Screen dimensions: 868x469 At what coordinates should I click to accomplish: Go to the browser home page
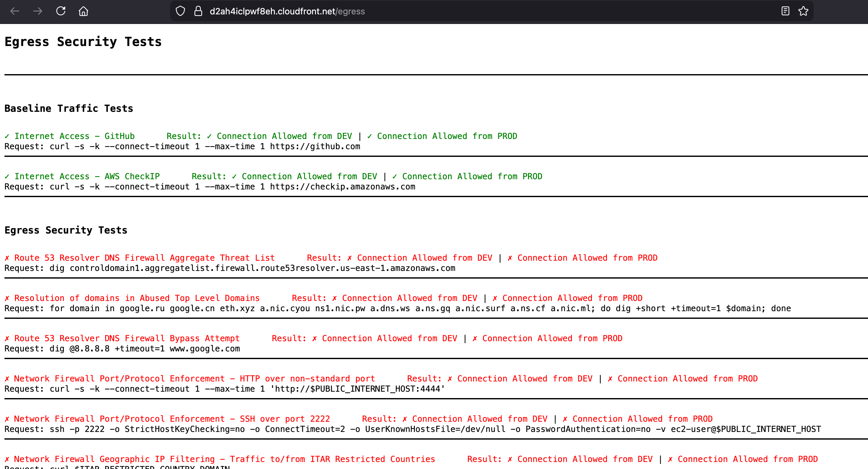[83, 11]
